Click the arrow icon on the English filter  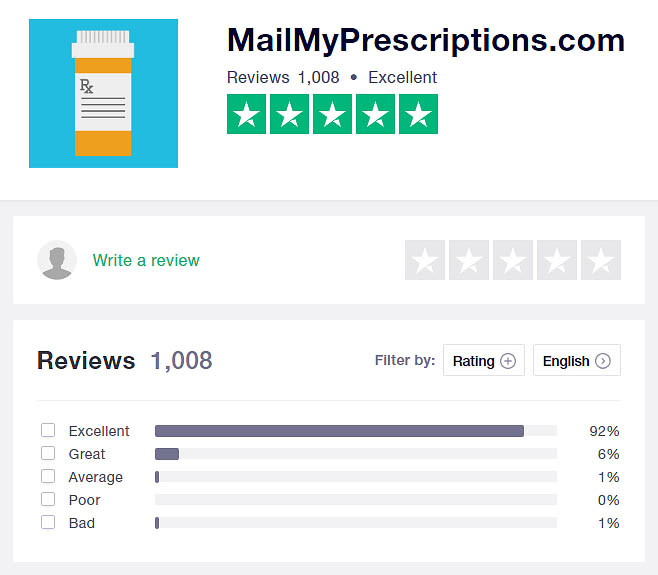603,361
